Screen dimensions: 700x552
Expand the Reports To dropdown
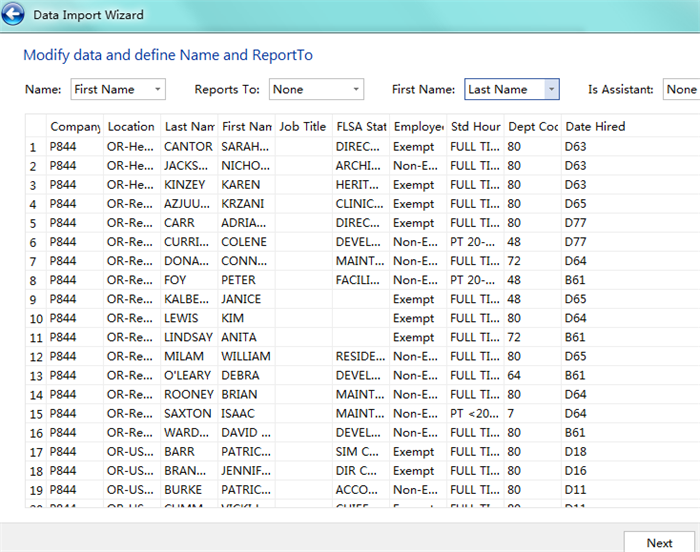315,90
